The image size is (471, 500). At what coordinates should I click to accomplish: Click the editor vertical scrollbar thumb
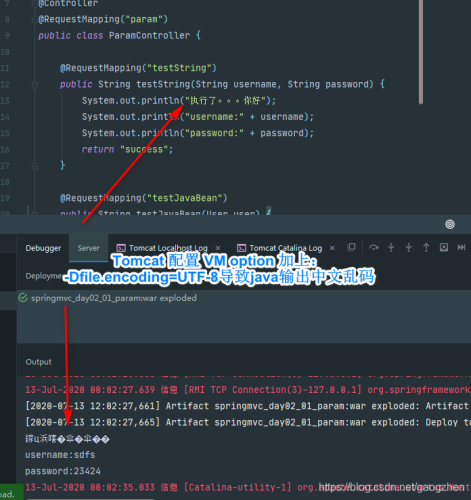[421, 52]
